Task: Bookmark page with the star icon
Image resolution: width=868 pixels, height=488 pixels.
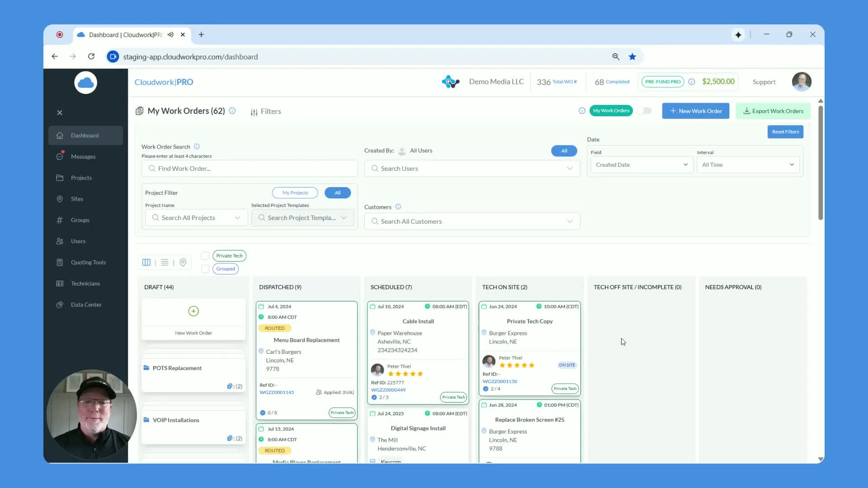Action: 632,57
